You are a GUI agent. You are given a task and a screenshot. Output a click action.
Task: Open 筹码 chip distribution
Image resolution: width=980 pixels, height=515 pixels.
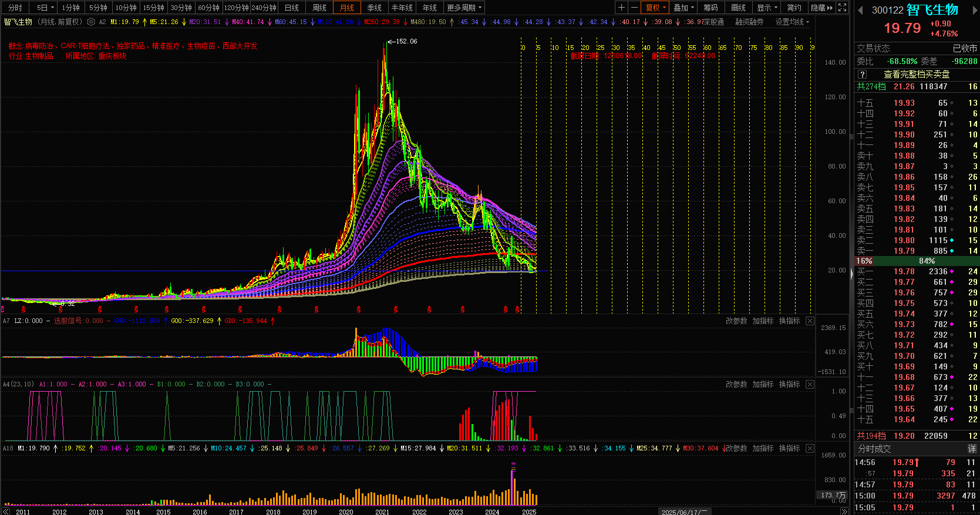711,8
